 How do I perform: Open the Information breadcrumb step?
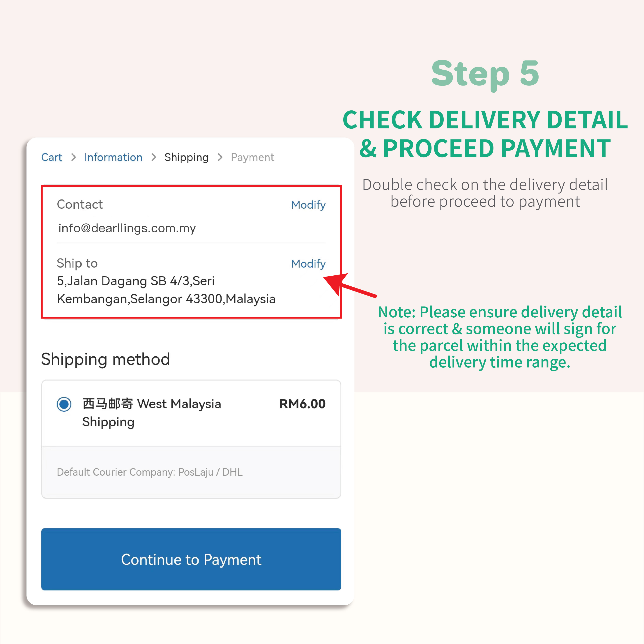(113, 157)
